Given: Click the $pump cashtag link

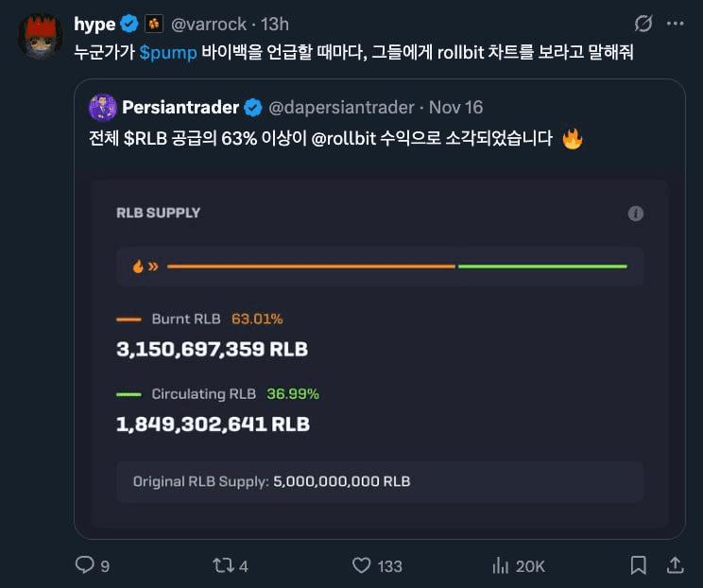Looking at the screenshot, I should tap(168, 53).
